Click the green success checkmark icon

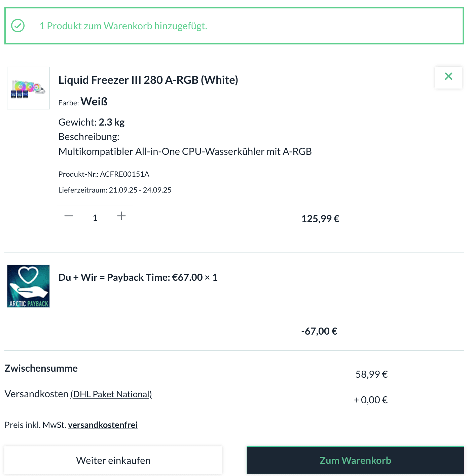tap(18, 26)
